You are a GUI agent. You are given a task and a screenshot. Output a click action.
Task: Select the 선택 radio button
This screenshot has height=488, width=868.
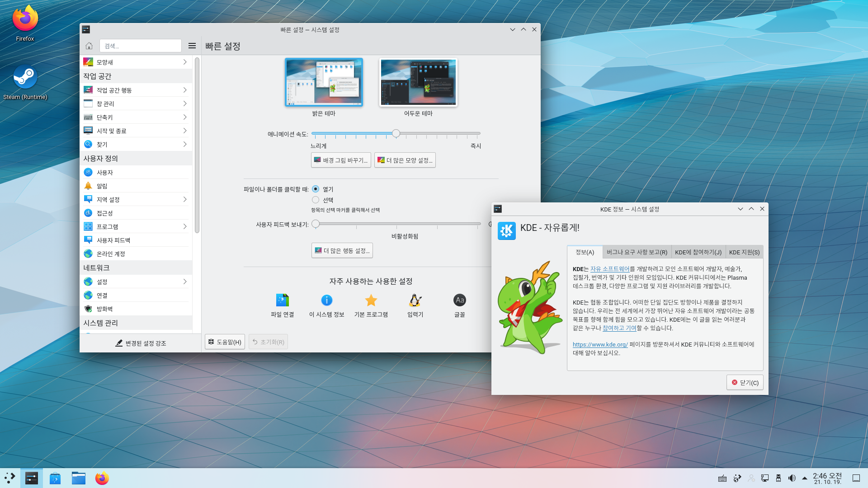click(x=316, y=200)
